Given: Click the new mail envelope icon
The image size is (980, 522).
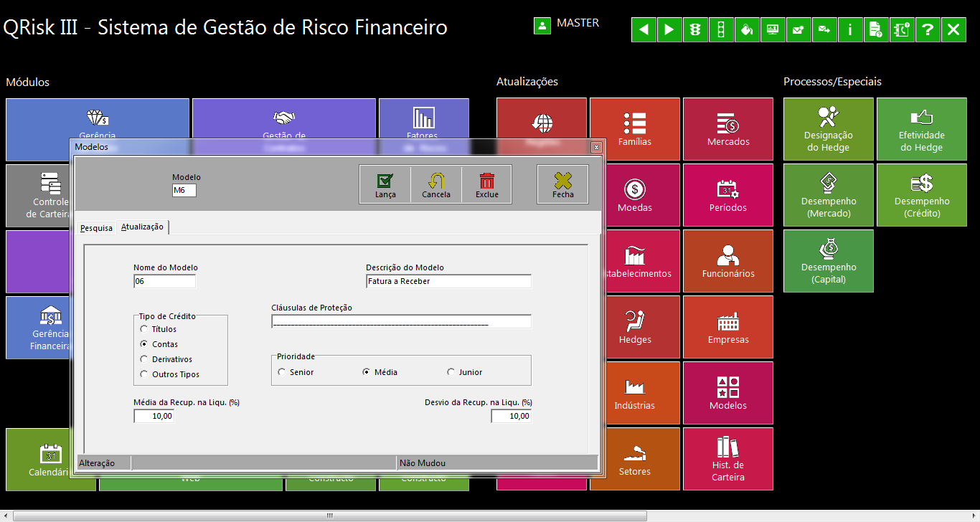Looking at the screenshot, I should pos(798,29).
